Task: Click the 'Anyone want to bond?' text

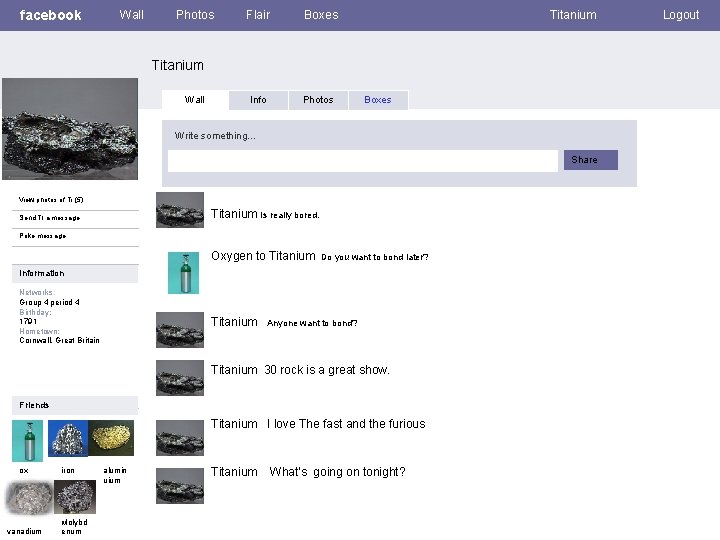Action: click(x=312, y=323)
